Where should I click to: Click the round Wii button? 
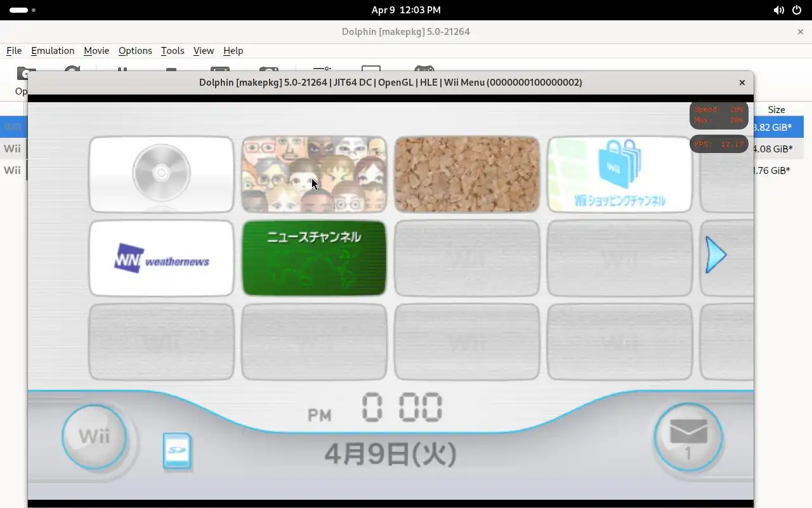[x=94, y=437]
